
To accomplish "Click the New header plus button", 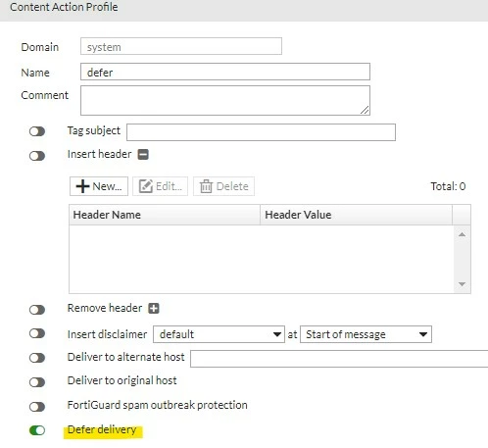I will pyautogui.click(x=99, y=186).
